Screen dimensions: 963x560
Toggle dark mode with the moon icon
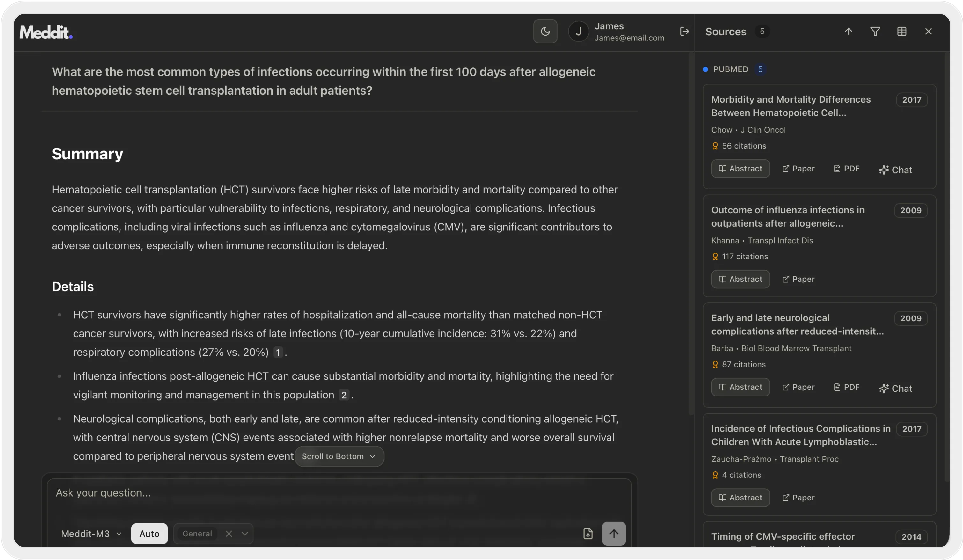pyautogui.click(x=545, y=31)
